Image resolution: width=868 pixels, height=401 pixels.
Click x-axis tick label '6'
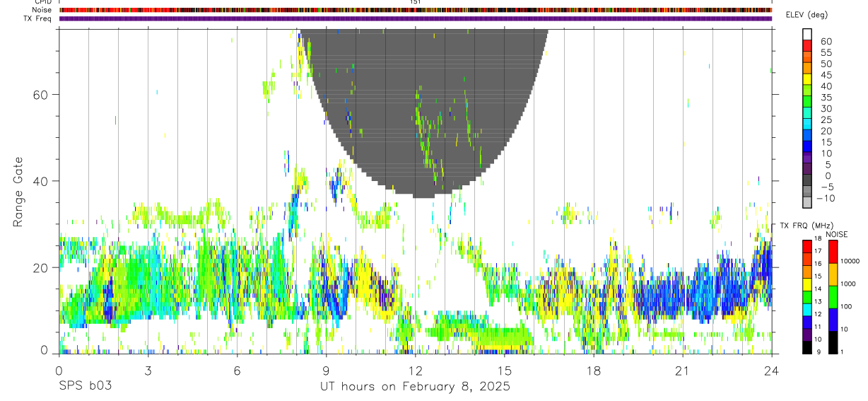click(237, 371)
